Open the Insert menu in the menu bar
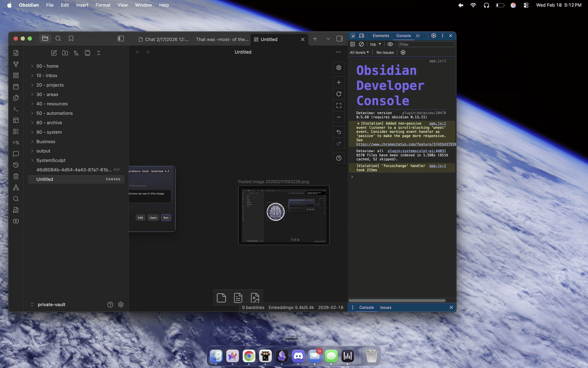Image resolution: width=588 pixels, height=368 pixels. tap(82, 5)
